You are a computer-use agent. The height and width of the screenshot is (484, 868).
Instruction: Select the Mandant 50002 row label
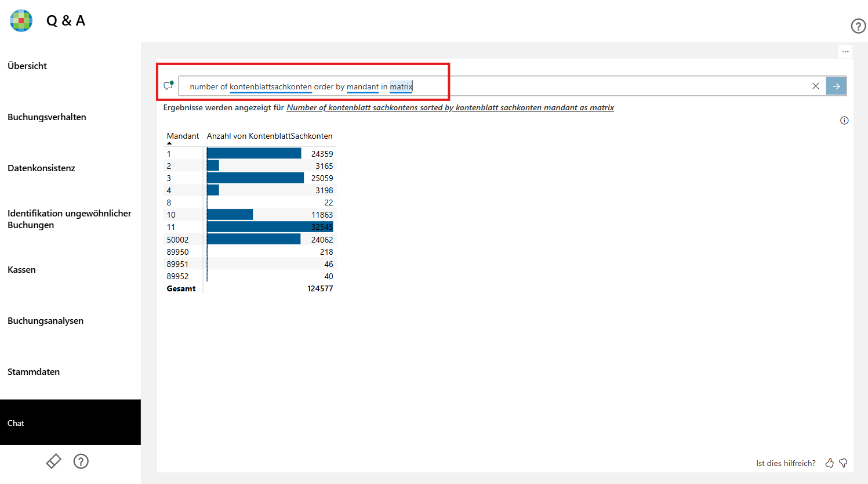(x=177, y=240)
